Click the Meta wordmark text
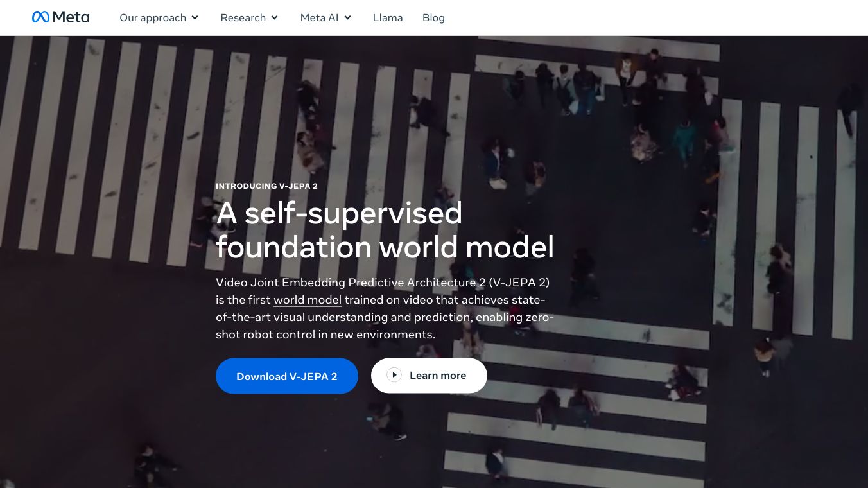Viewport: 868px width, 488px height. 71,17
